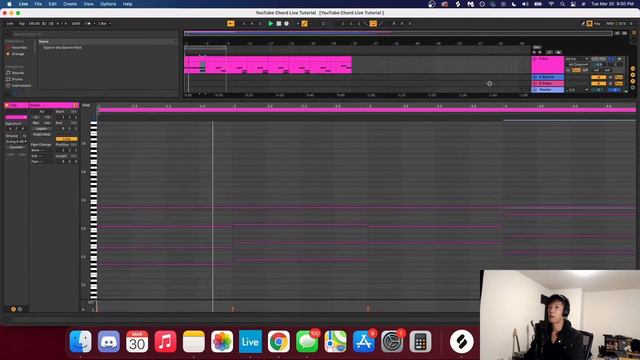This screenshot has width=640, height=360.
Task: Open Maps from the dock
Action: pyautogui.click(x=336, y=341)
